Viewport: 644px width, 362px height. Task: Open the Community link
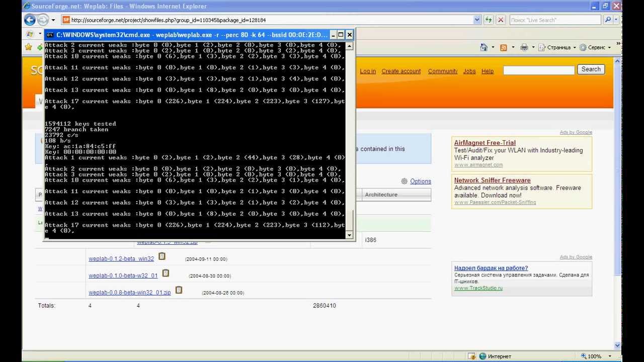(x=443, y=71)
